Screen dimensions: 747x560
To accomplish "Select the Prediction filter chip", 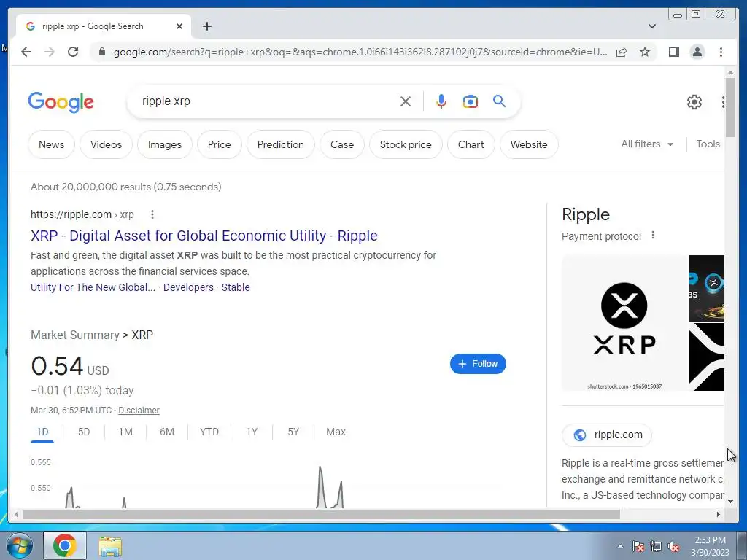I will tap(281, 144).
